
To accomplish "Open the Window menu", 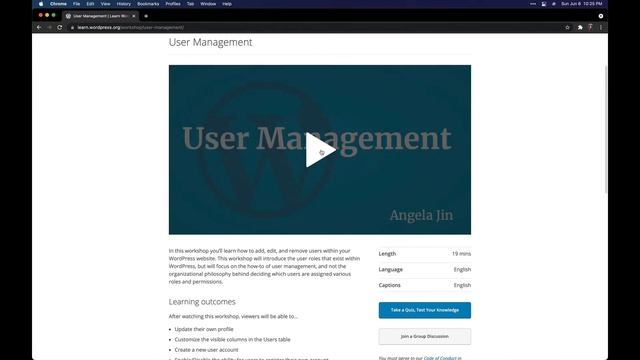I will pyautogui.click(x=208, y=4).
